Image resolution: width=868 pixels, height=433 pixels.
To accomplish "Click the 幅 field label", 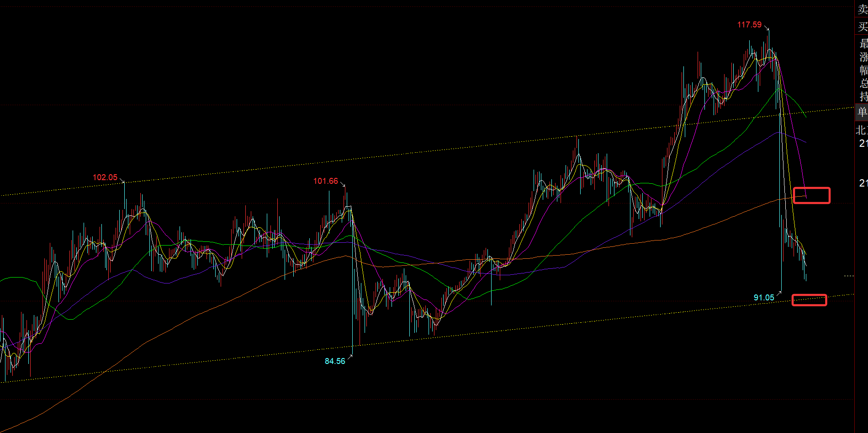I will pyautogui.click(x=863, y=70).
